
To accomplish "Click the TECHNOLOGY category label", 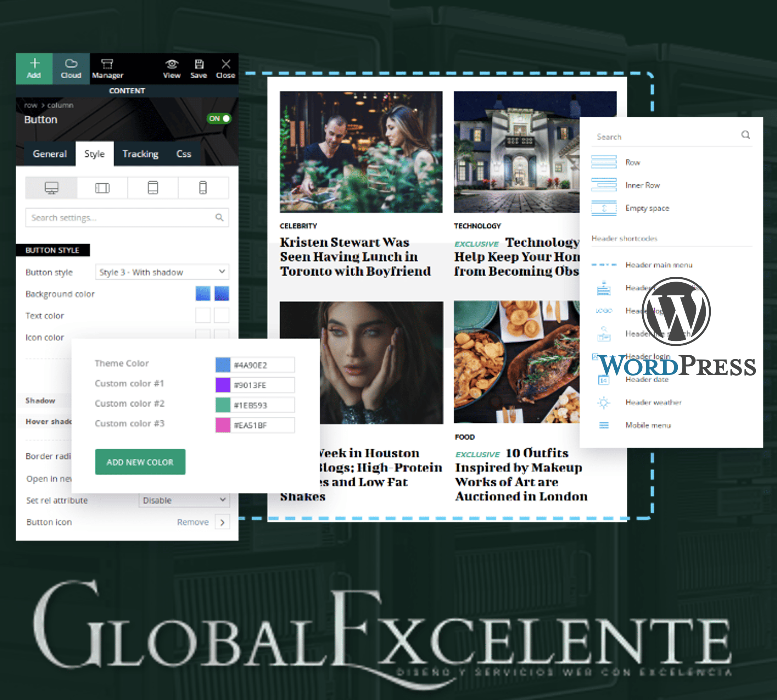I will [x=477, y=226].
